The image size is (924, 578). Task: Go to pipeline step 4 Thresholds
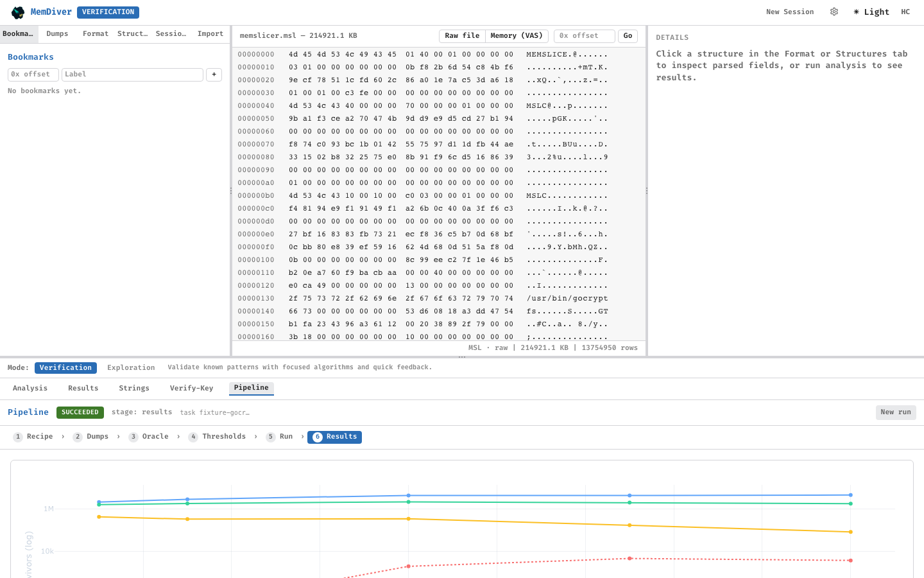[x=217, y=437]
